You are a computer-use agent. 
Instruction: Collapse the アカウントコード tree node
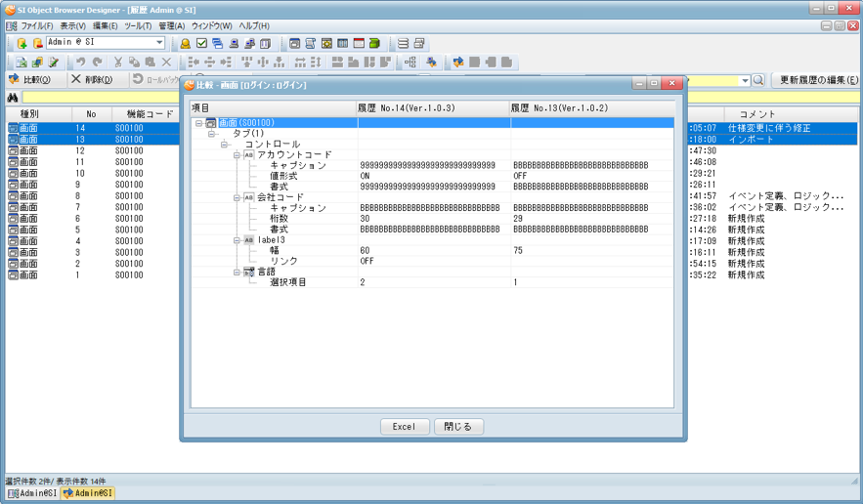(237, 154)
